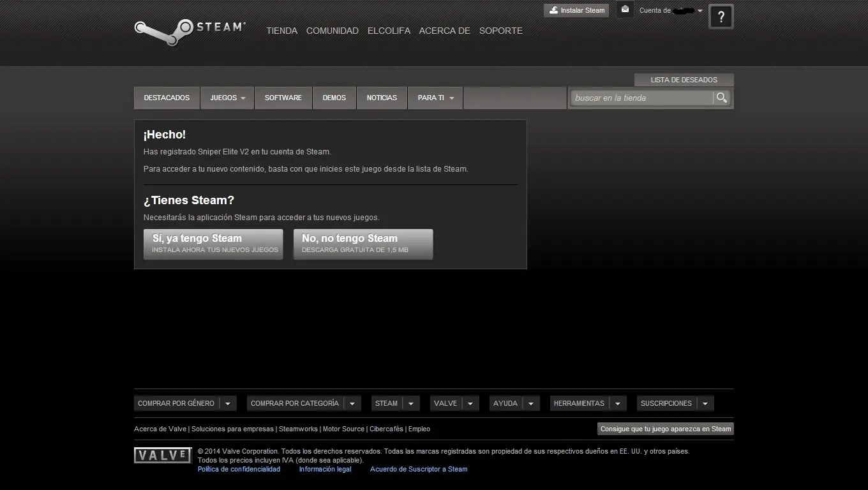This screenshot has height=490, width=868.
Task: Expand the Cuenta de account dropdown
Action: (671, 10)
